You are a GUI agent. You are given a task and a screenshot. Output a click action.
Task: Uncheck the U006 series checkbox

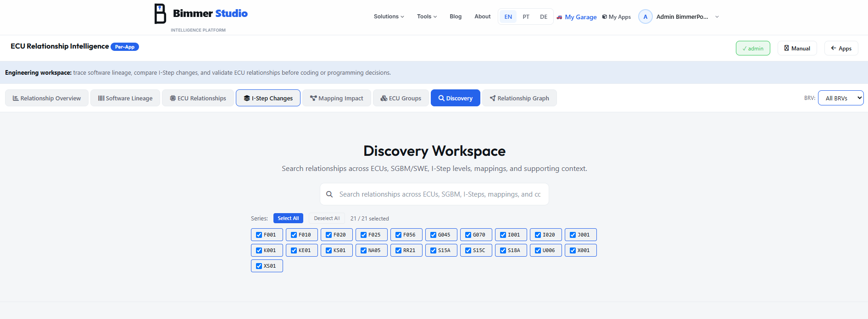tap(538, 250)
